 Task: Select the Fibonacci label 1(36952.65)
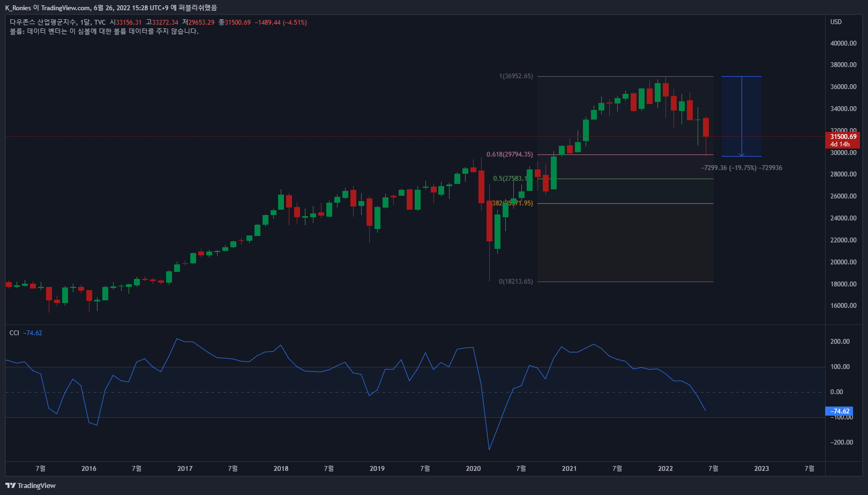[516, 76]
